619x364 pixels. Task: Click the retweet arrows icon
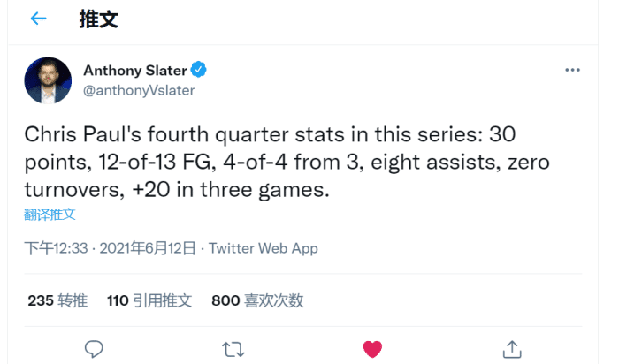[233, 349]
